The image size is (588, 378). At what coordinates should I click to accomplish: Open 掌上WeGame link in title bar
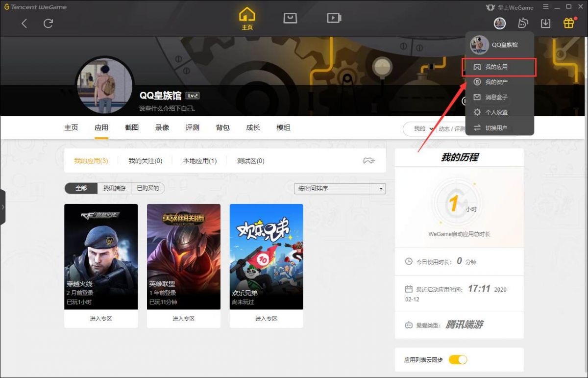(510, 7)
